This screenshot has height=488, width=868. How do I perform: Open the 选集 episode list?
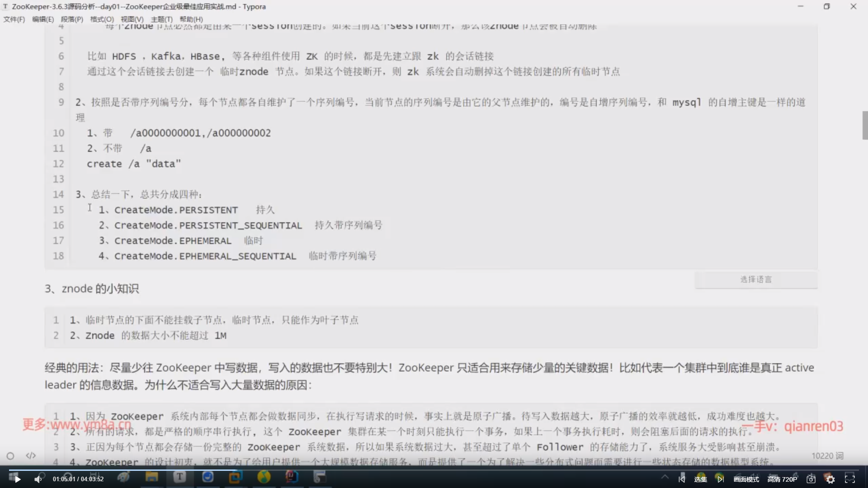tap(700, 479)
